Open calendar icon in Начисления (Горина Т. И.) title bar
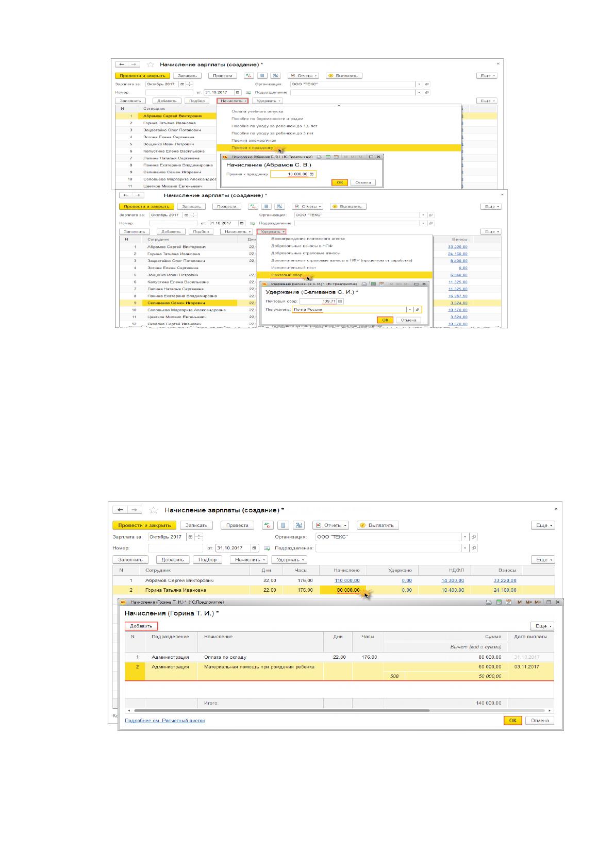Viewport: 614px width, 868px height. [x=508, y=602]
